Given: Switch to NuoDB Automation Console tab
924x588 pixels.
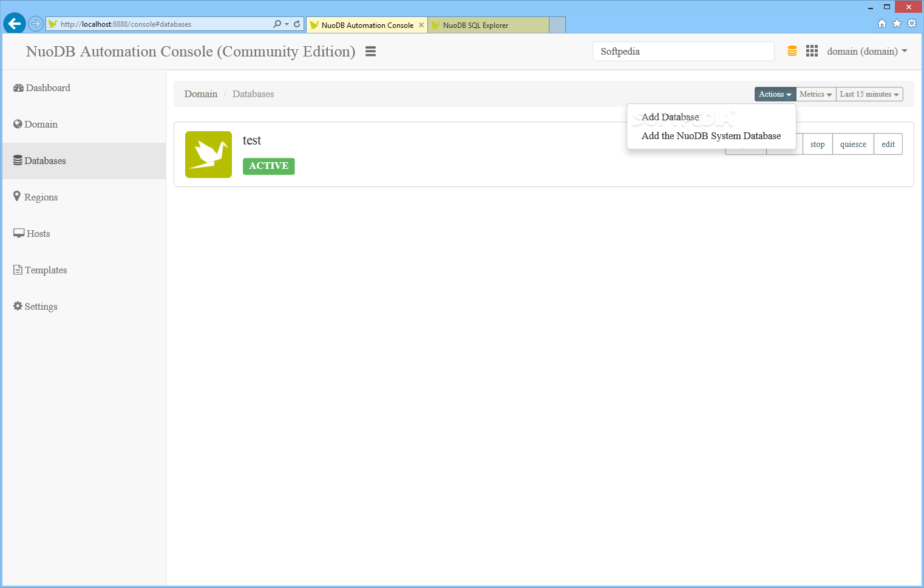Looking at the screenshot, I should (367, 25).
